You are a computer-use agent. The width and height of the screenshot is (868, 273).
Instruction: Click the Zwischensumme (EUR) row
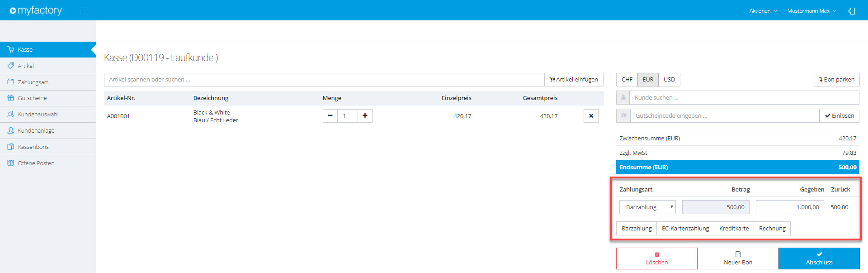pyautogui.click(x=738, y=139)
